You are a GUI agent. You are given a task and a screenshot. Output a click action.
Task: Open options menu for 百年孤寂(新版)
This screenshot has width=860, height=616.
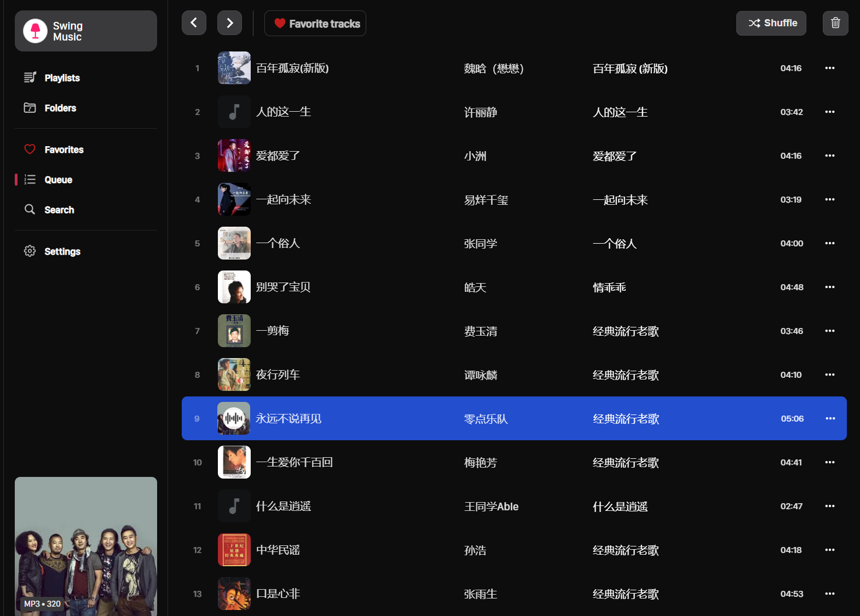pyautogui.click(x=830, y=68)
